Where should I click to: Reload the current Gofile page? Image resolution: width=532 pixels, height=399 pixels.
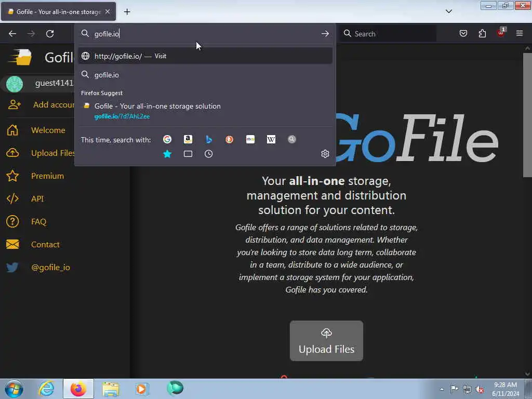pos(50,34)
